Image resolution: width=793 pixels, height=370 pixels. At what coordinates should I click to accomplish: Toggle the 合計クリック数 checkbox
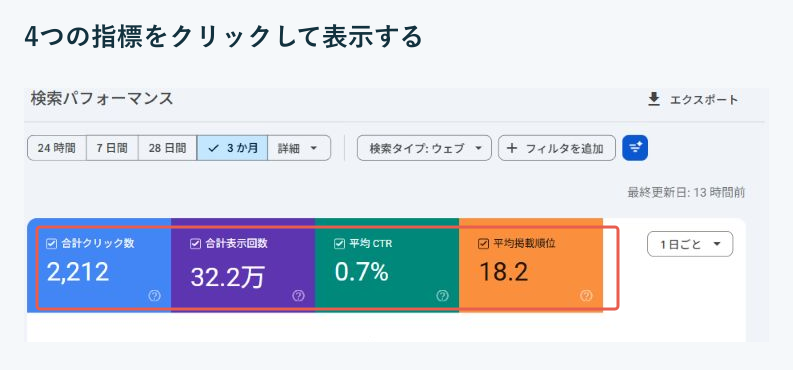point(51,244)
